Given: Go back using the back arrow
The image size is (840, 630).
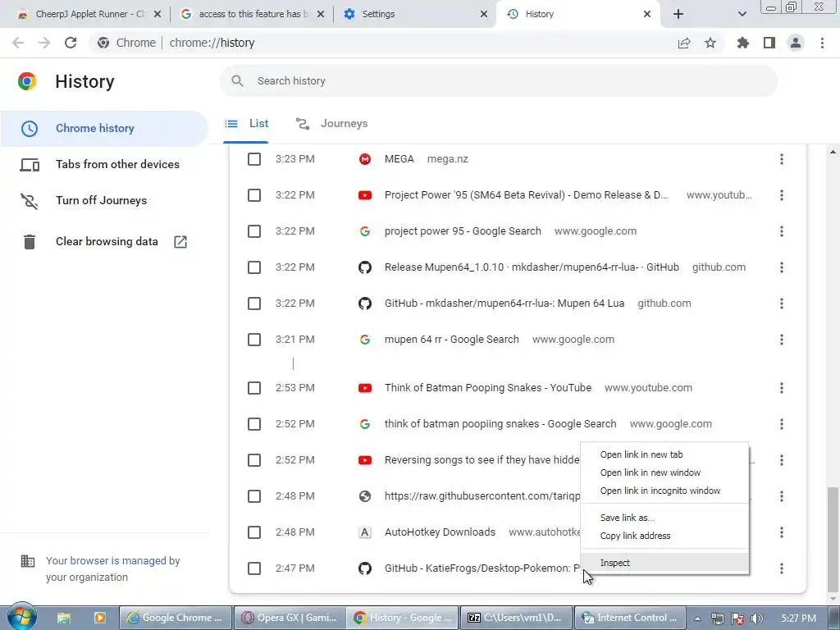Looking at the screenshot, I should (18, 43).
